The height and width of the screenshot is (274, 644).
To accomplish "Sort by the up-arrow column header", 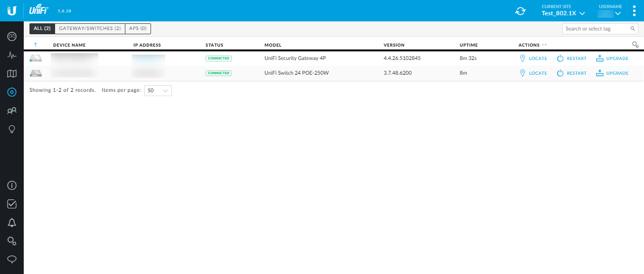I will tap(36, 45).
